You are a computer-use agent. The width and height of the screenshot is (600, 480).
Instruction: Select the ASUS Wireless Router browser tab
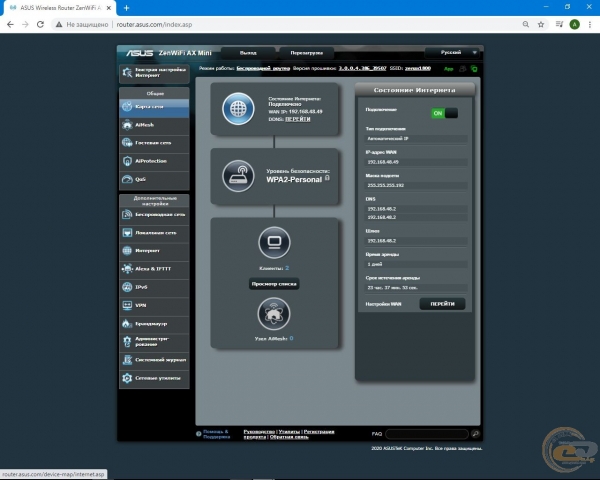[x=58, y=8]
